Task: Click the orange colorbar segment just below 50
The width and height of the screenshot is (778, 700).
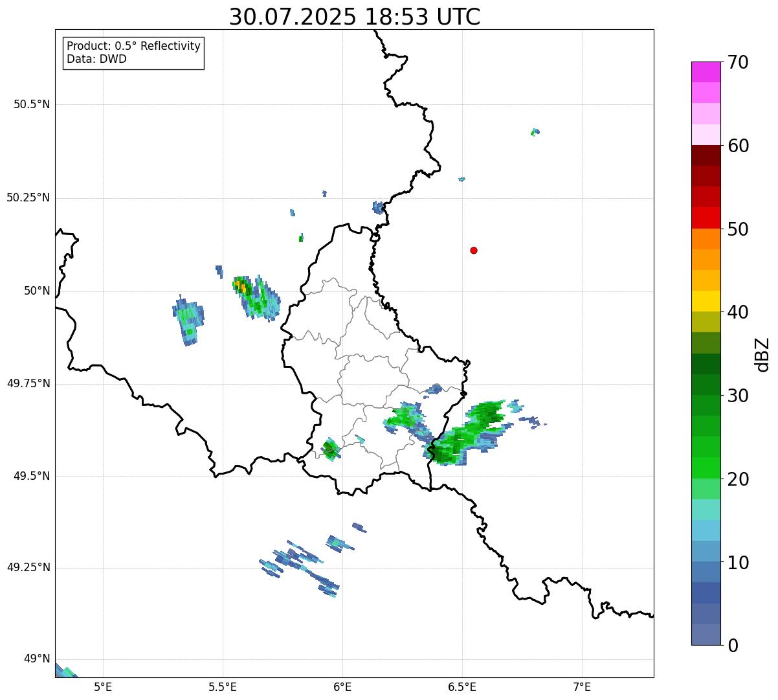Action: [706, 239]
